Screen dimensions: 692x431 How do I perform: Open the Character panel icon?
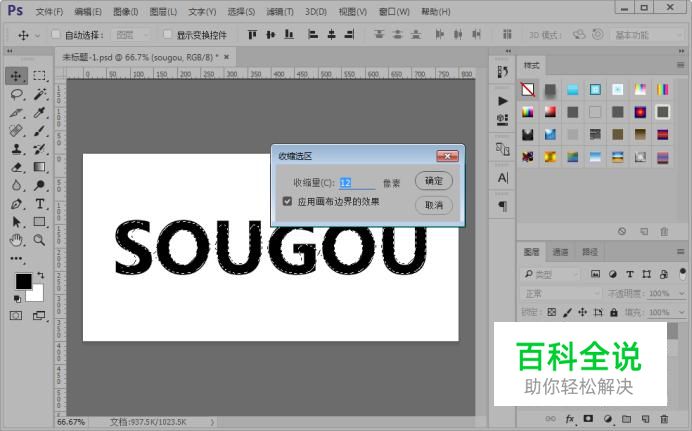[x=503, y=178]
